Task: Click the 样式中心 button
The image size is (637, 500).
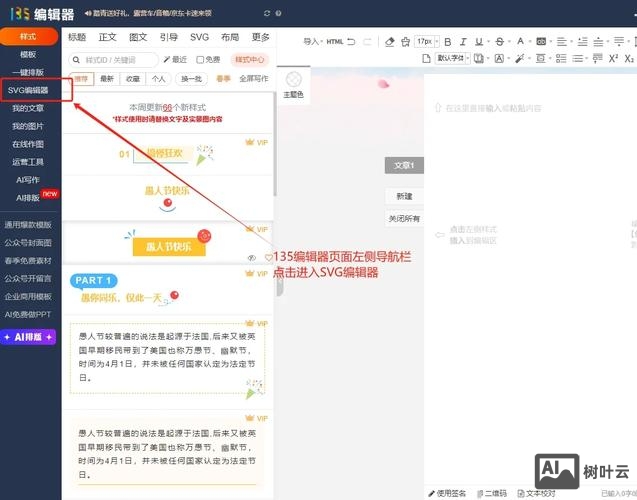Action: point(249,60)
